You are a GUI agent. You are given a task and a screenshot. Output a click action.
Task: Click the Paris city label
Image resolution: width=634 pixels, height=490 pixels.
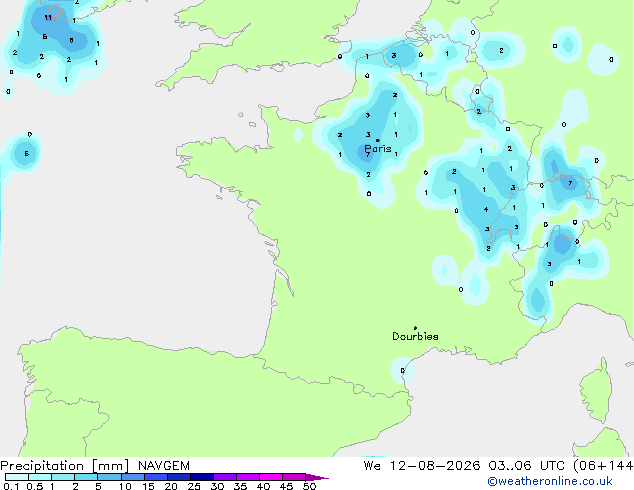click(378, 148)
